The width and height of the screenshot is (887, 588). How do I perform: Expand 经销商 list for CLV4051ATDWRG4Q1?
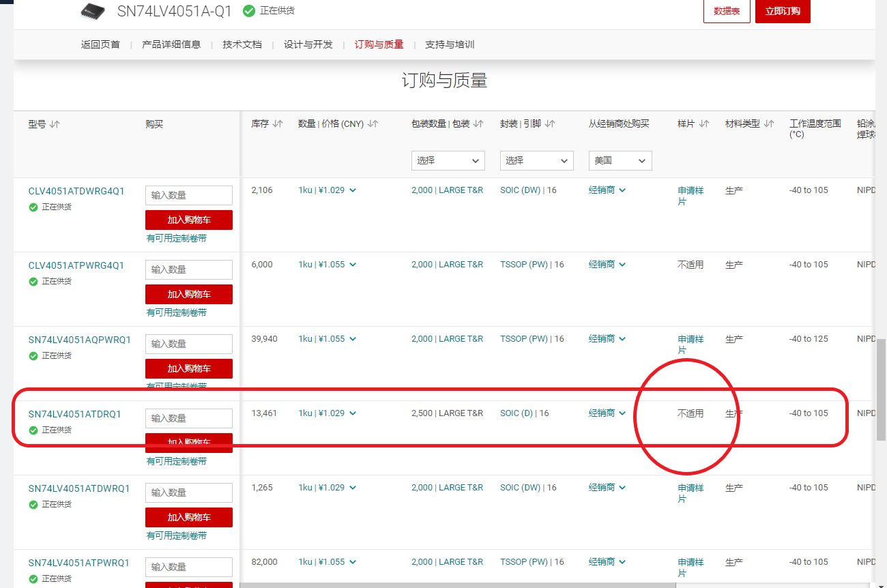(x=607, y=190)
